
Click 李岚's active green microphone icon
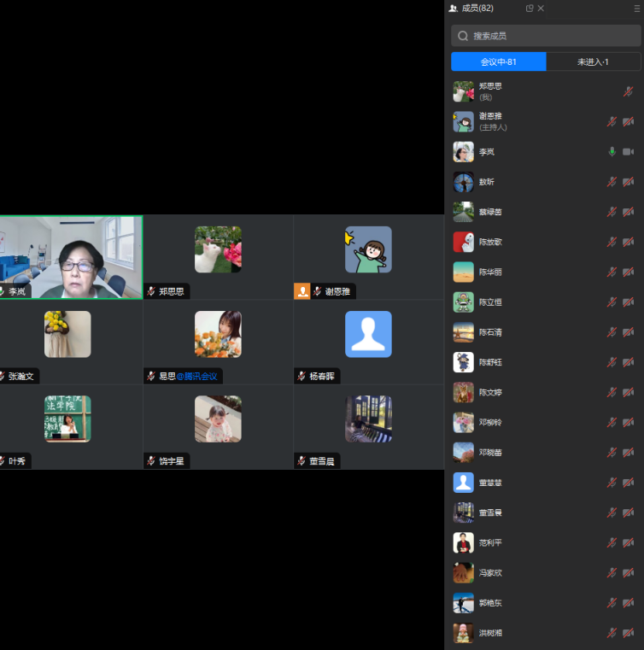[x=612, y=152]
